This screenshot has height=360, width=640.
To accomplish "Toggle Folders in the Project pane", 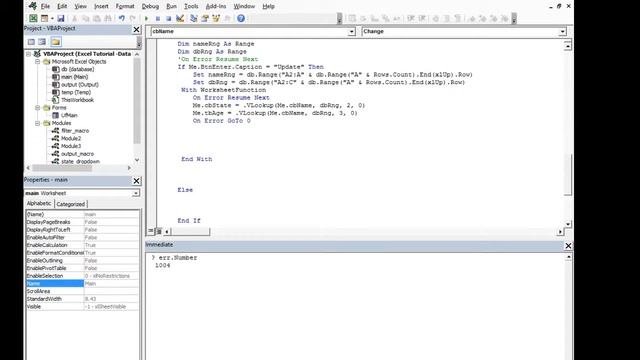I will (x=56, y=42).
